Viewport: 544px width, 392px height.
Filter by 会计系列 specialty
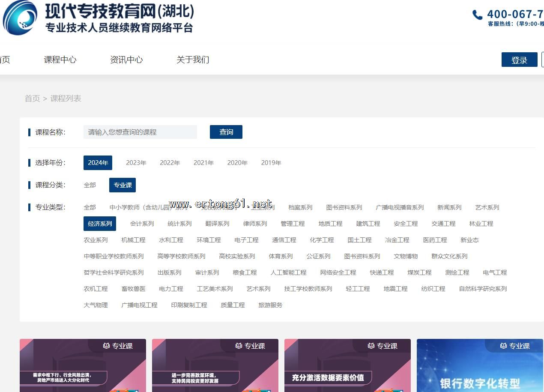point(142,224)
